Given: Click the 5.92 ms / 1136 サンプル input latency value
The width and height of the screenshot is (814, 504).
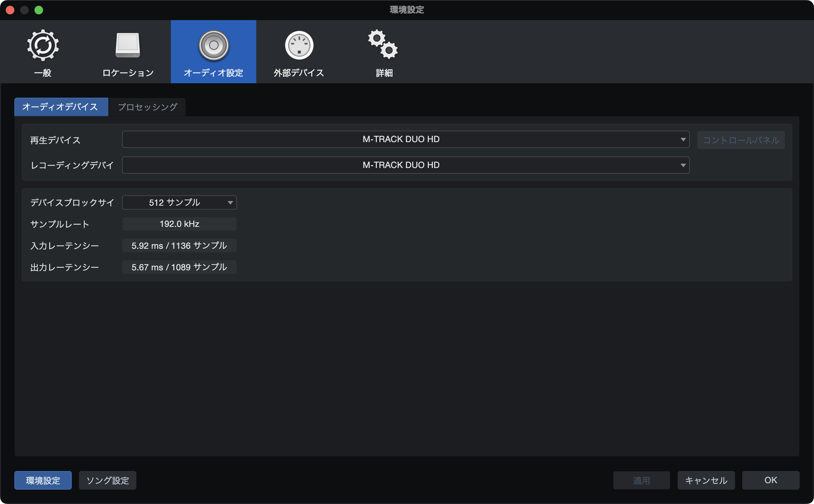Looking at the screenshot, I should [x=179, y=246].
